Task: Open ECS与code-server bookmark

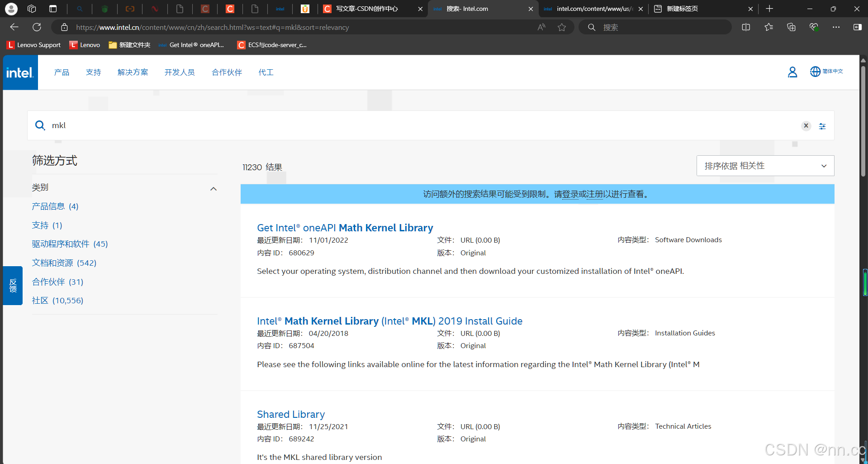Action: coord(272,45)
